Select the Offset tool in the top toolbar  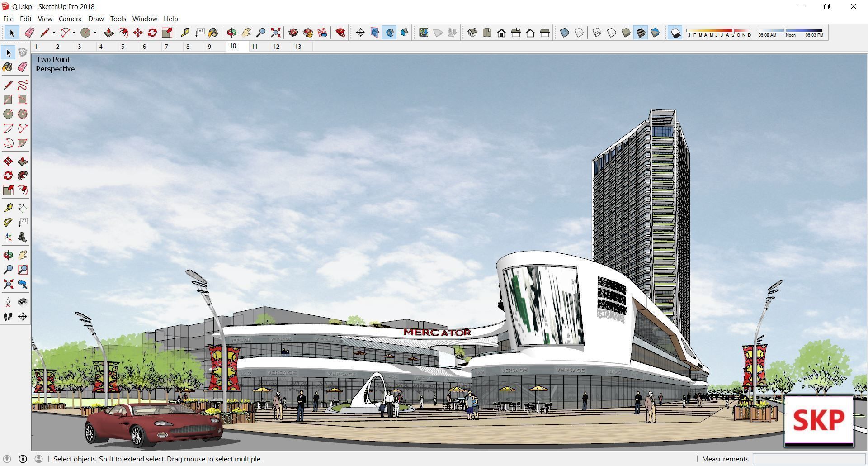(123, 33)
